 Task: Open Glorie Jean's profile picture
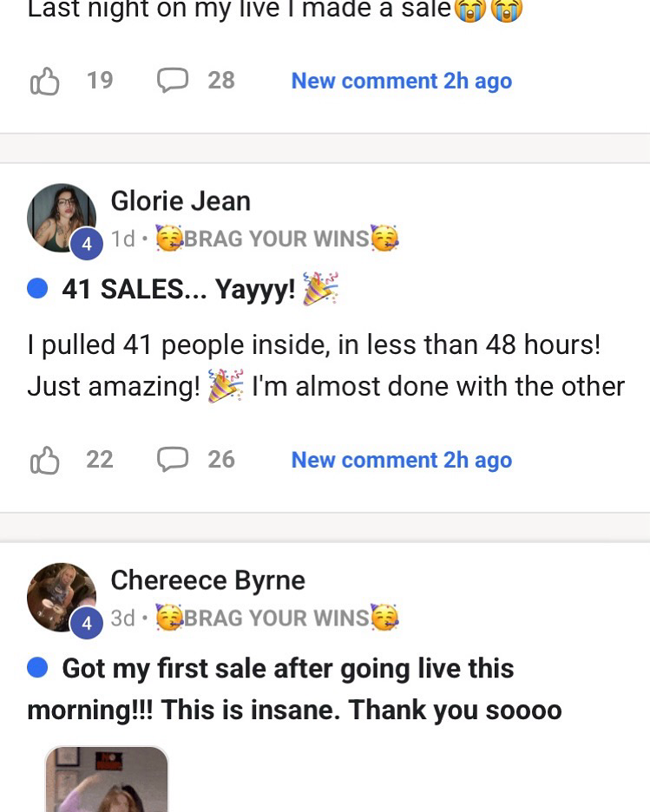coord(62,218)
